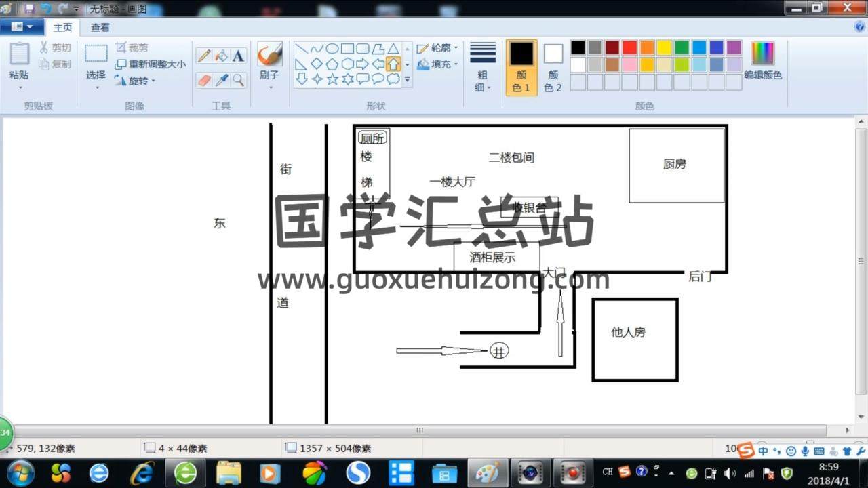This screenshot has height=488, width=868.
Task: Select the Pencil tool
Action: pos(204,56)
